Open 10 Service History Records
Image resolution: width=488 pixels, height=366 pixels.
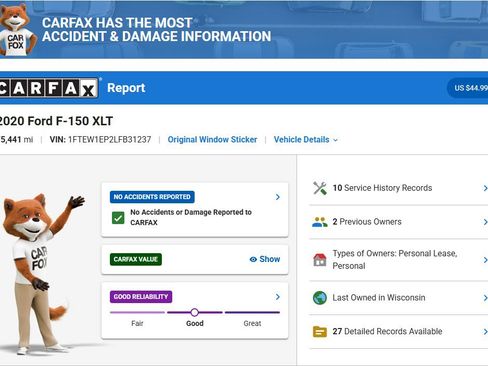[399, 188]
